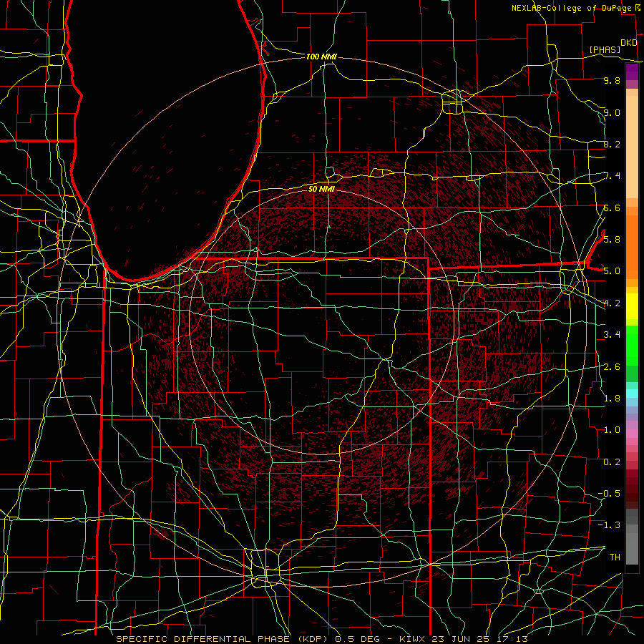The image size is (644, 644).
Task: Click the 2.6 value on the color scale
Action: (x=612, y=367)
